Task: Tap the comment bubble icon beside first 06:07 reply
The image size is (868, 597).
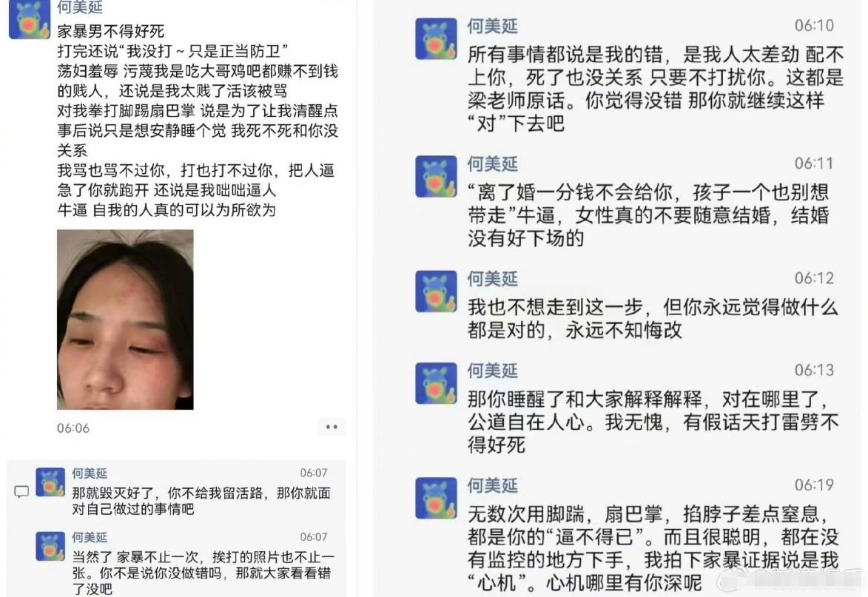Action: [x=21, y=491]
